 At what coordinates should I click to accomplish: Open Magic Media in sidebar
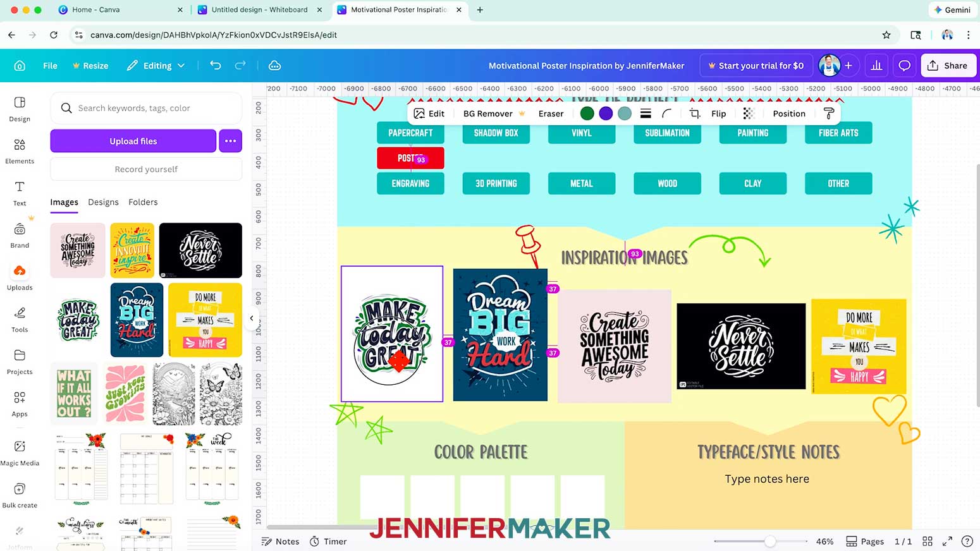[x=20, y=453]
